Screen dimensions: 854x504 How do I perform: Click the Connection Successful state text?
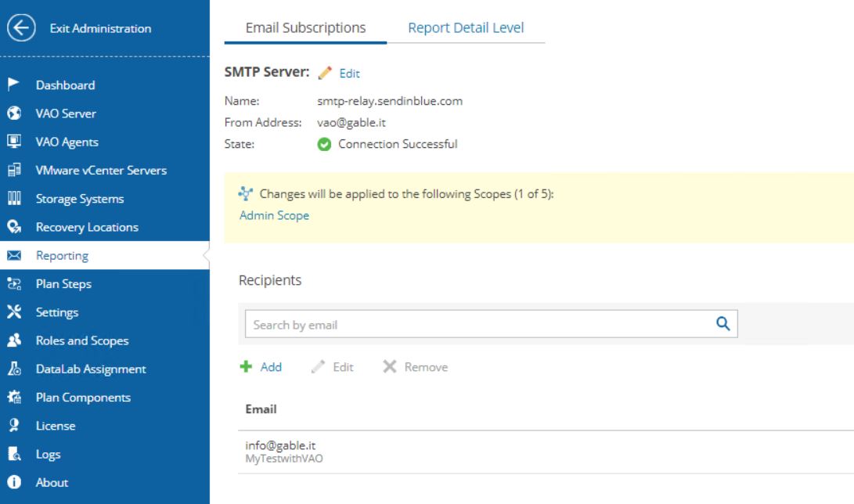point(398,144)
